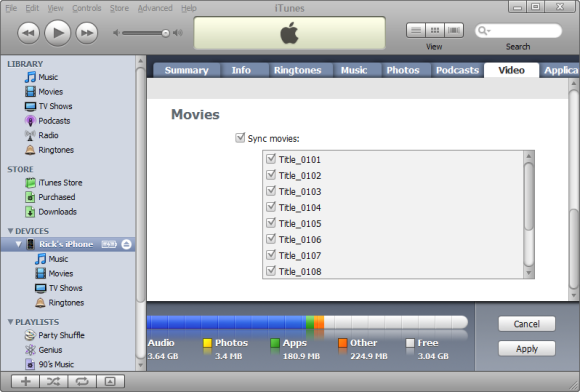Collapse the PLAYLISTS section triangle
Image resolution: width=580 pixels, height=392 pixels.
[10, 322]
